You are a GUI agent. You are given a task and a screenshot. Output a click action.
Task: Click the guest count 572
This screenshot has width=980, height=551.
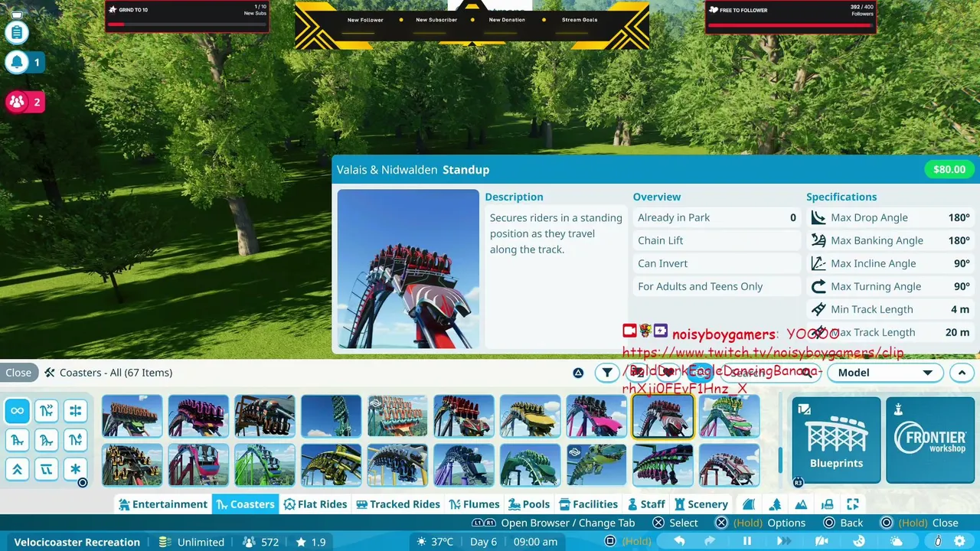point(260,542)
